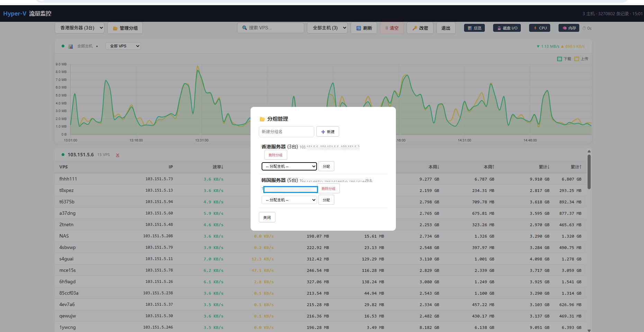Open the 总览 overview panel
The image size is (644, 332).
pos(474,28)
